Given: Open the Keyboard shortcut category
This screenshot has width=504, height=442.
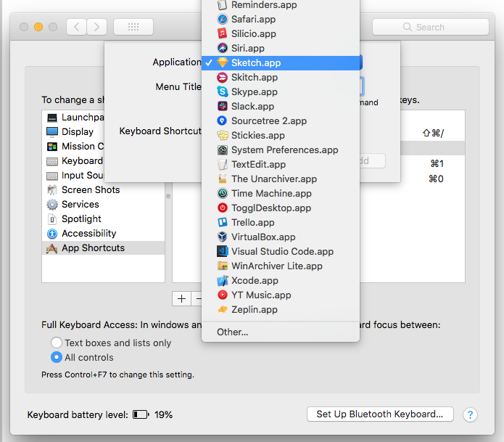Looking at the screenshot, I should click(74, 161).
